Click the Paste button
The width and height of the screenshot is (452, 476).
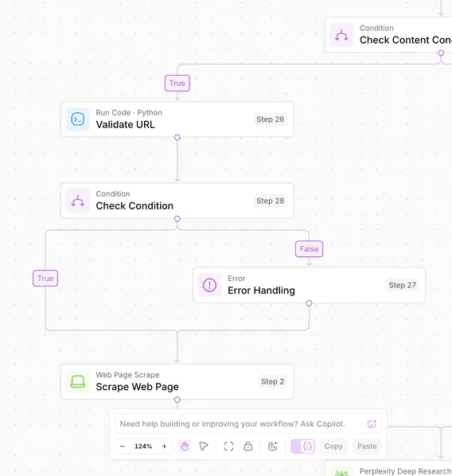tap(367, 447)
